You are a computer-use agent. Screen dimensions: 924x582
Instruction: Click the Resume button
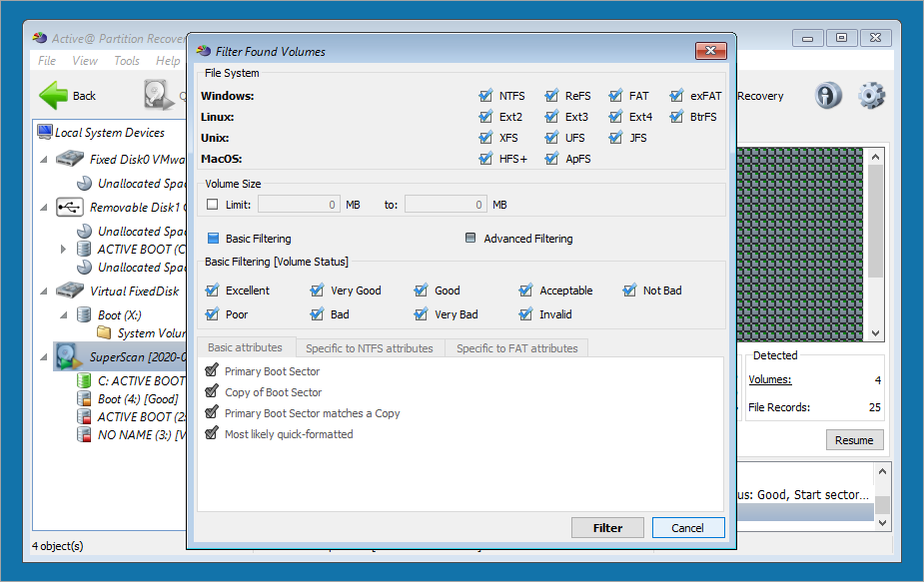click(x=854, y=440)
